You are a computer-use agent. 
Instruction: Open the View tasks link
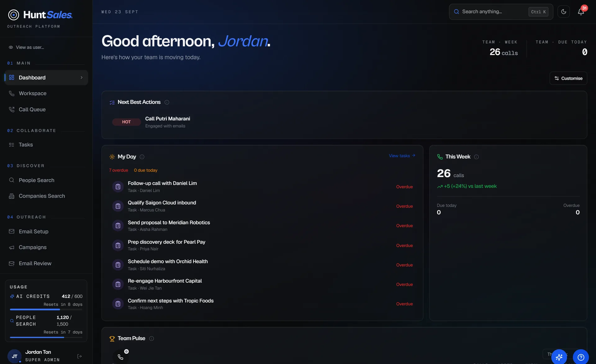click(x=402, y=156)
